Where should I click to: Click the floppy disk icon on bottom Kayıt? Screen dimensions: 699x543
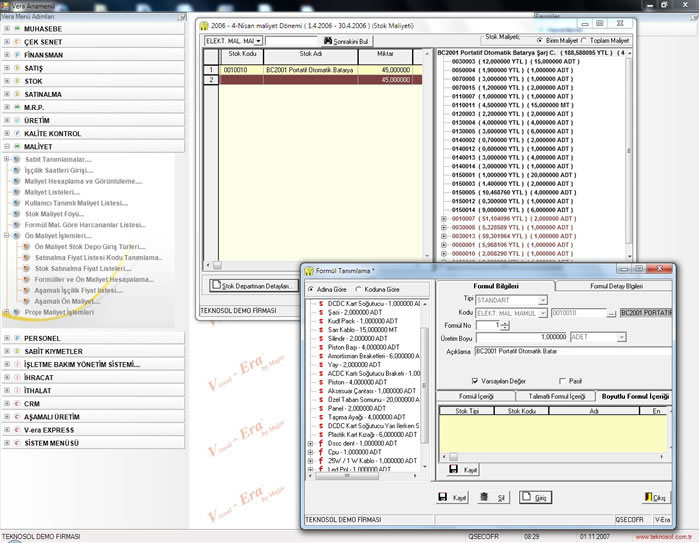coord(443,497)
